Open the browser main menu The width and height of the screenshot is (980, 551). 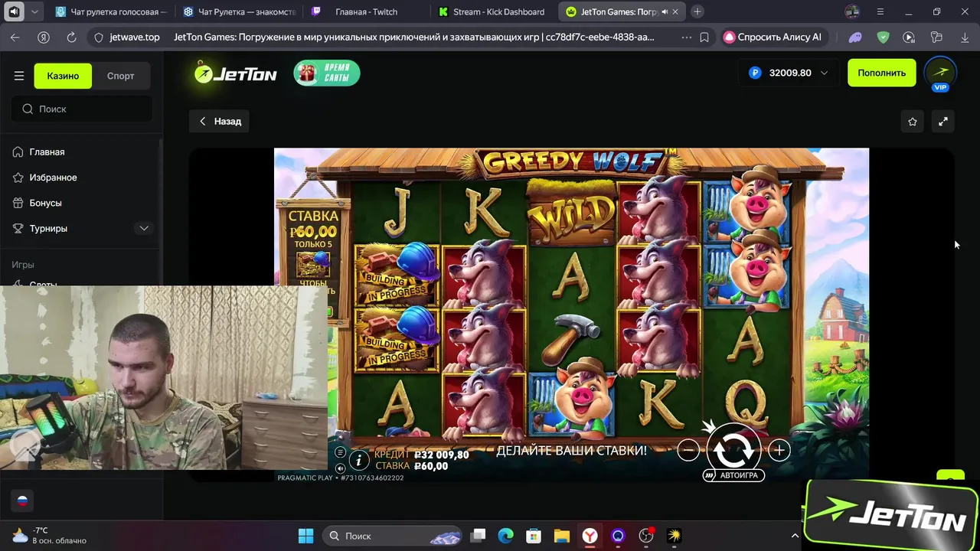[x=880, y=11]
